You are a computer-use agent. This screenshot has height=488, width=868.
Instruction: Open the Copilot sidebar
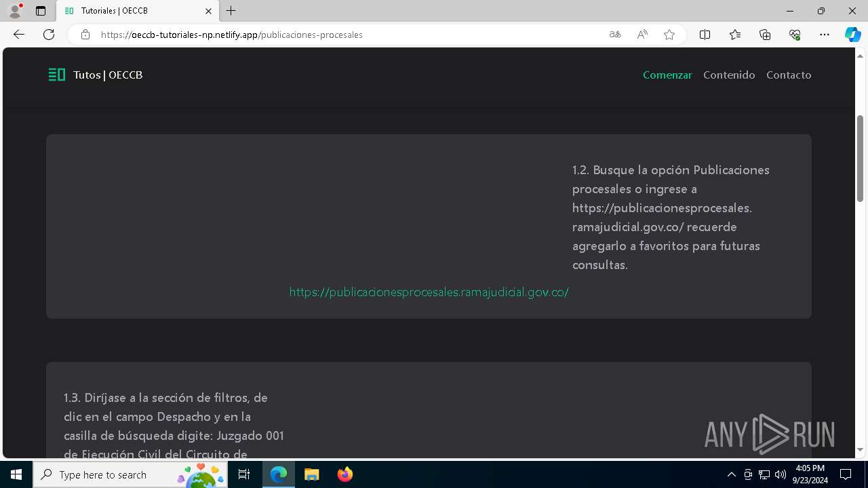(x=852, y=35)
